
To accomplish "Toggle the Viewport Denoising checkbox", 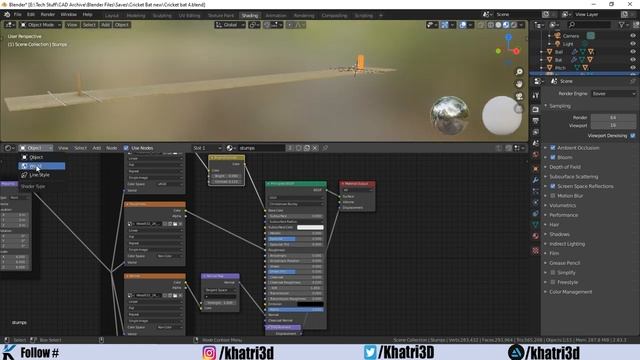I will click(x=633, y=136).
